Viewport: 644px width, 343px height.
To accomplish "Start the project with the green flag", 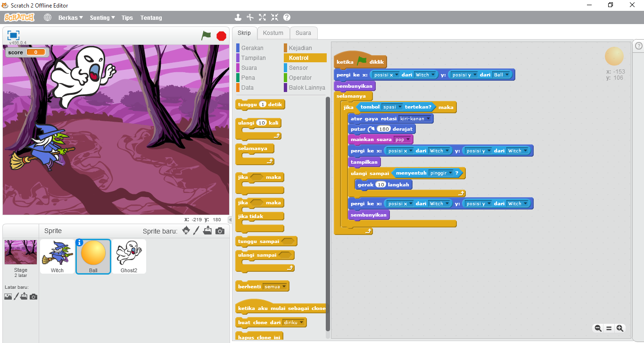I will [x=206, y=35].
